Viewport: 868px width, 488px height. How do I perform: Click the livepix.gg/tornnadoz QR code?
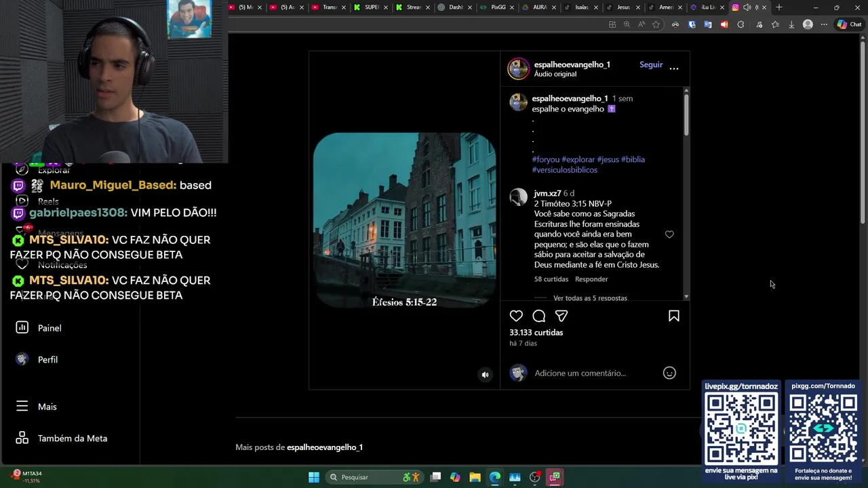741,428
